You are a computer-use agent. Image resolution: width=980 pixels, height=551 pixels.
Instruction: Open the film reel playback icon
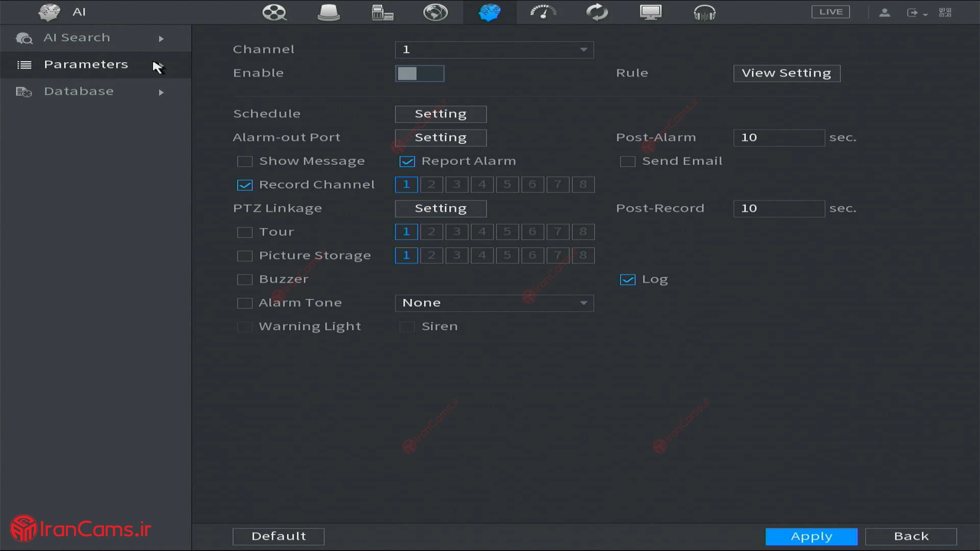tap(274, 12)
